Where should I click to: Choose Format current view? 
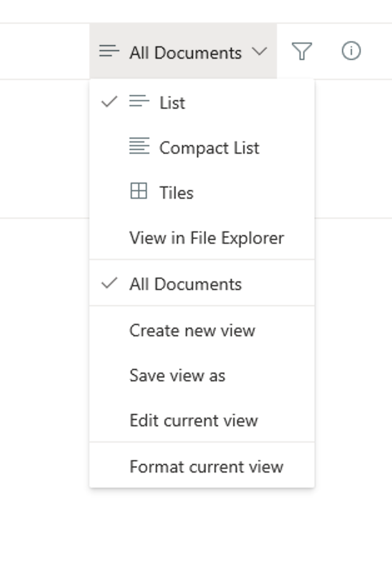pos(202,466)
